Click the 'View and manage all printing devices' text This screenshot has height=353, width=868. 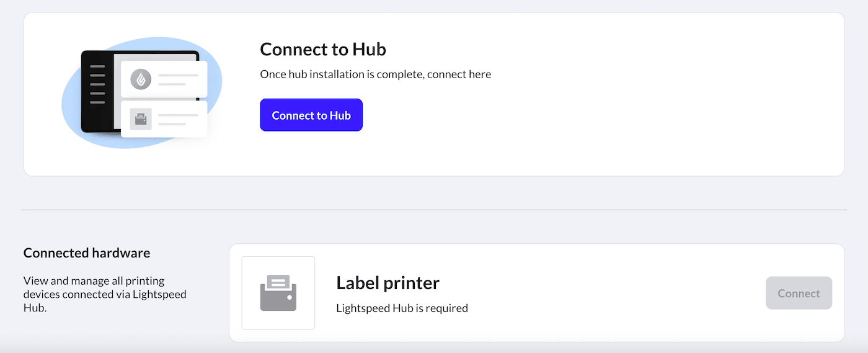tap(105, 294)
